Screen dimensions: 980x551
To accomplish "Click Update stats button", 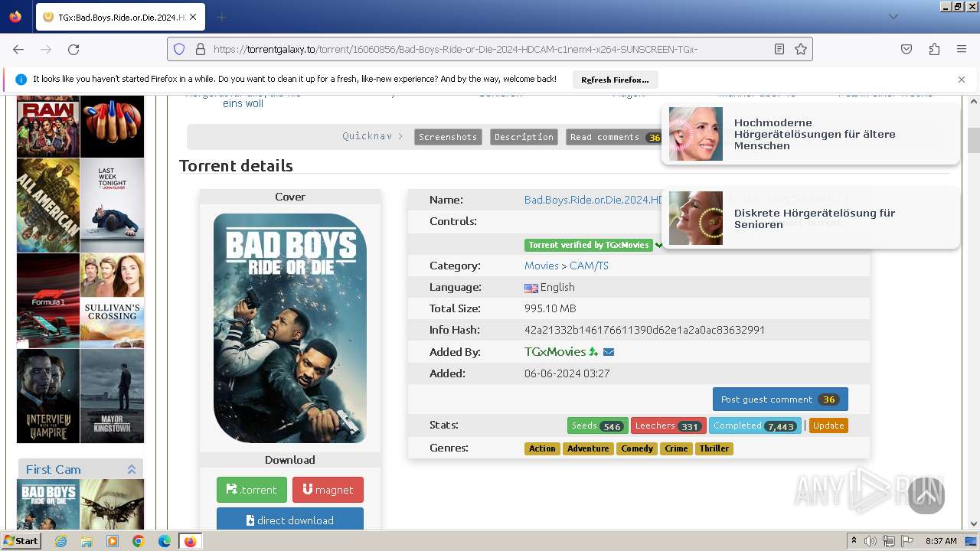I will point(828,425).
